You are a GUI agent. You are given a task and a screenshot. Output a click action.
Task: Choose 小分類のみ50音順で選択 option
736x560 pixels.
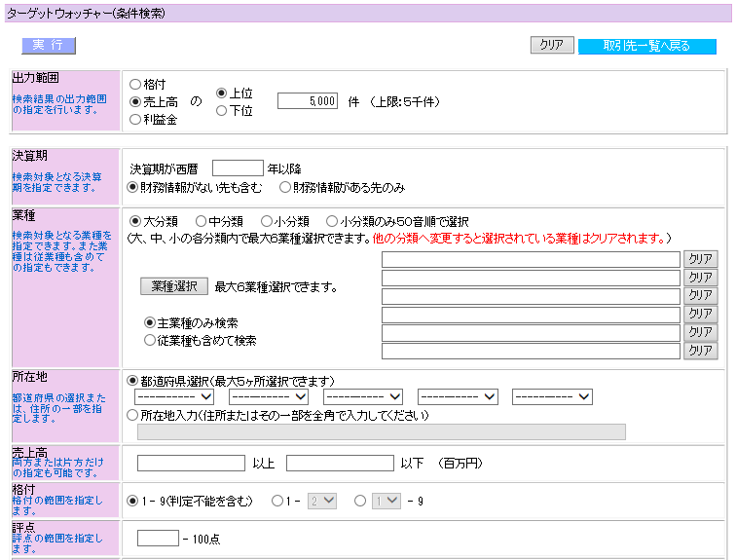point(332,221)
